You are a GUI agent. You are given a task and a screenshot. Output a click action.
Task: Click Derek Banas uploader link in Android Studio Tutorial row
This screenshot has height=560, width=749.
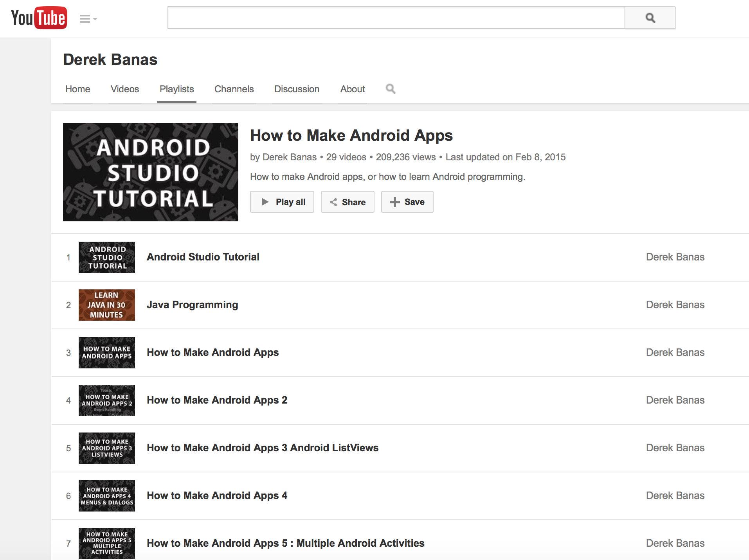pos(675,257)
